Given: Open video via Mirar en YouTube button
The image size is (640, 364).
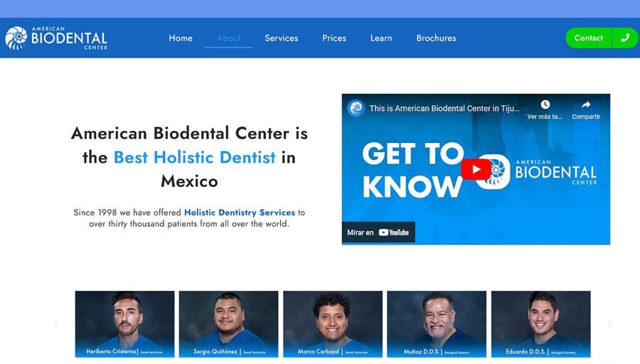Looking at the screenshot, I should (378, 232).
